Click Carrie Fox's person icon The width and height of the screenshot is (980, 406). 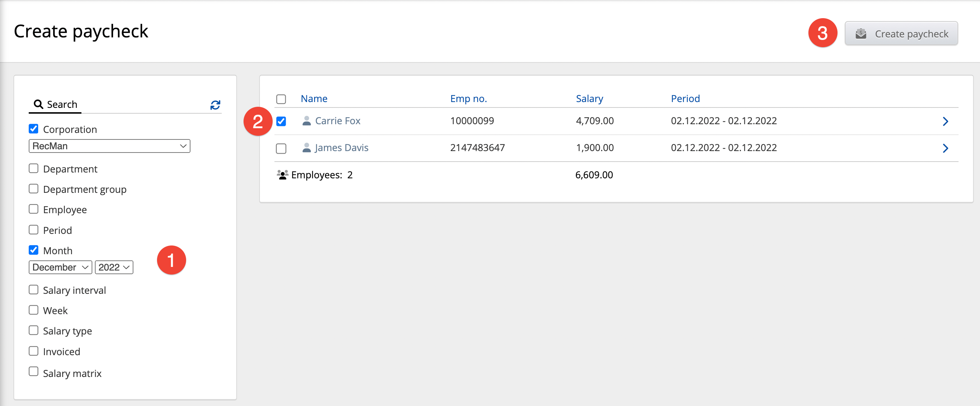coord(306,121)
